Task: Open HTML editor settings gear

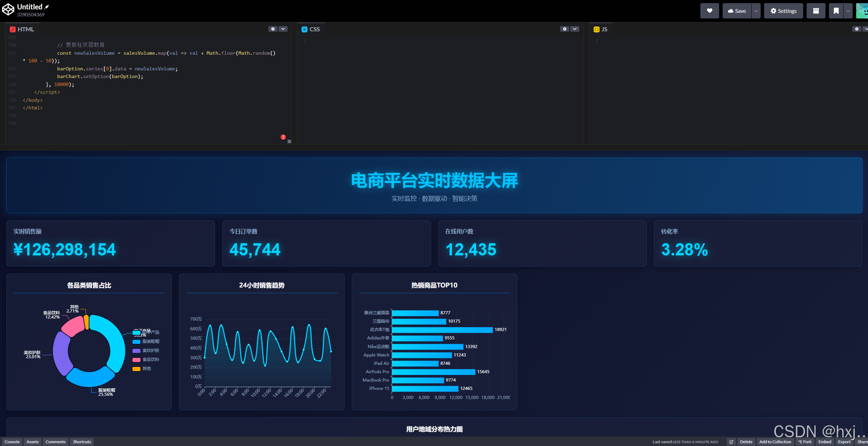Action: pyautogui.click(x=273, y=29)
